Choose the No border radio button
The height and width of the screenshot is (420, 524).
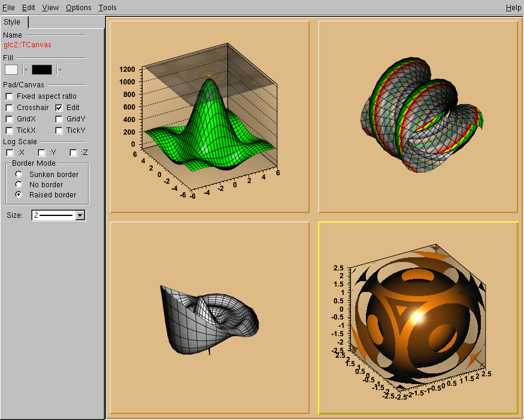pos(19,184)
